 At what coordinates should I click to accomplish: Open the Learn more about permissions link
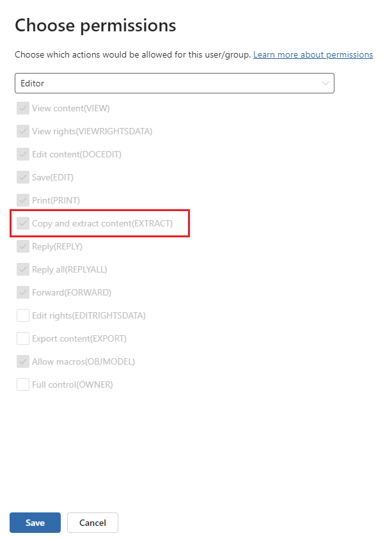coord(313,54)
